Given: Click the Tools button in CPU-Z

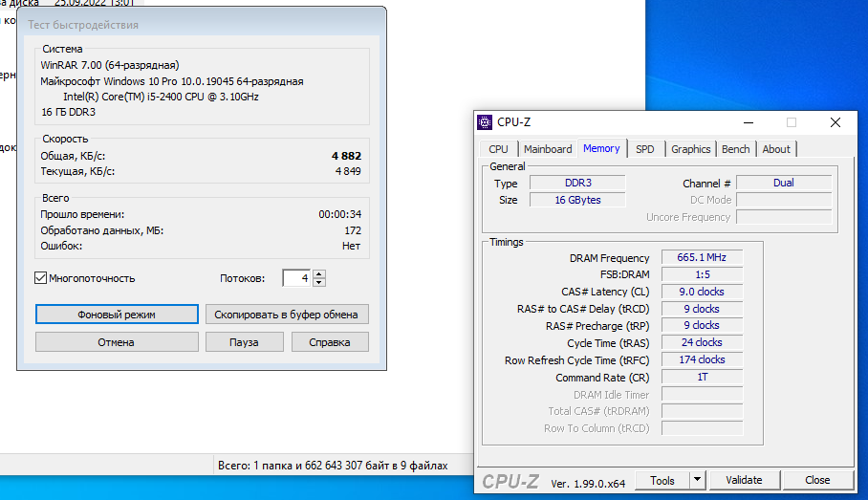Looking at the screenshot, I should pyautogui.click(x=662, y=480).
